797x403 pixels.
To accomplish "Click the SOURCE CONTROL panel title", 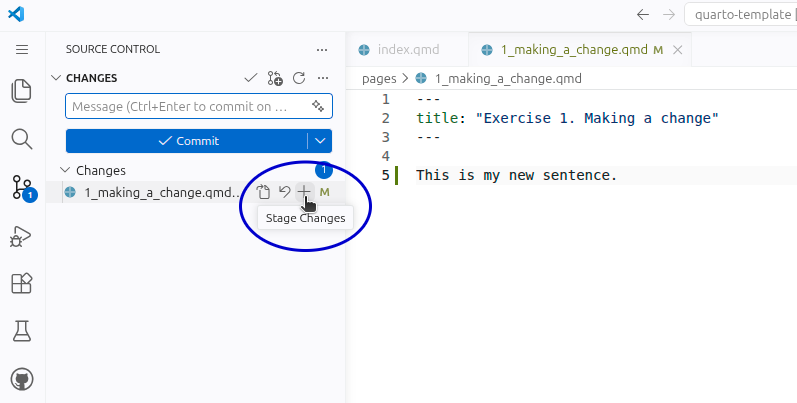I will tap(113, 49).
